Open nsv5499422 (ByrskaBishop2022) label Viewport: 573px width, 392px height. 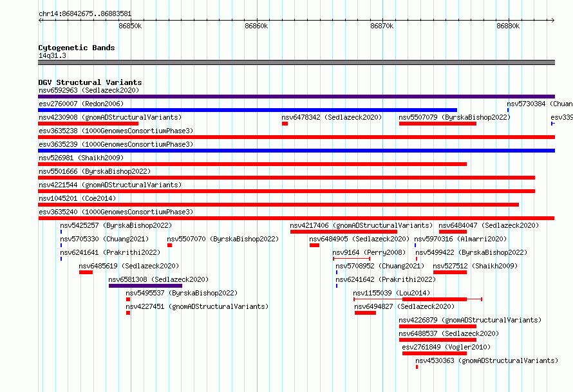[x=471, y=252]
